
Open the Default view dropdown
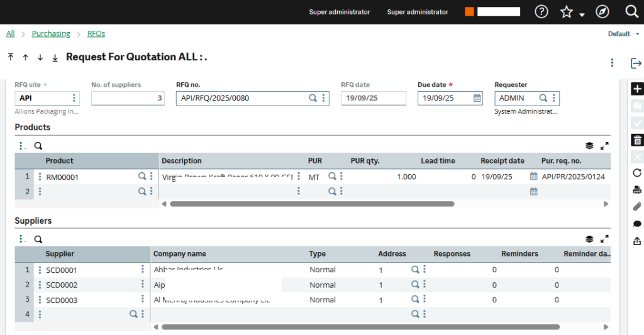[x=623, y=34]
